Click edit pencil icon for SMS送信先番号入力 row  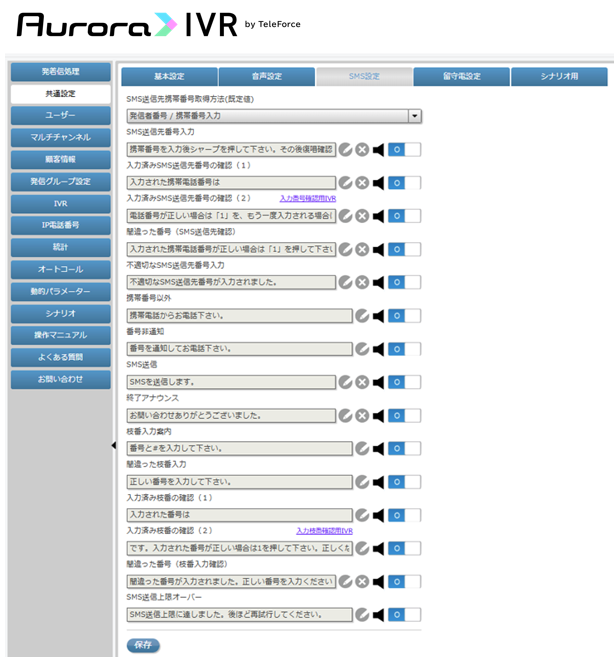pos(345,150)
